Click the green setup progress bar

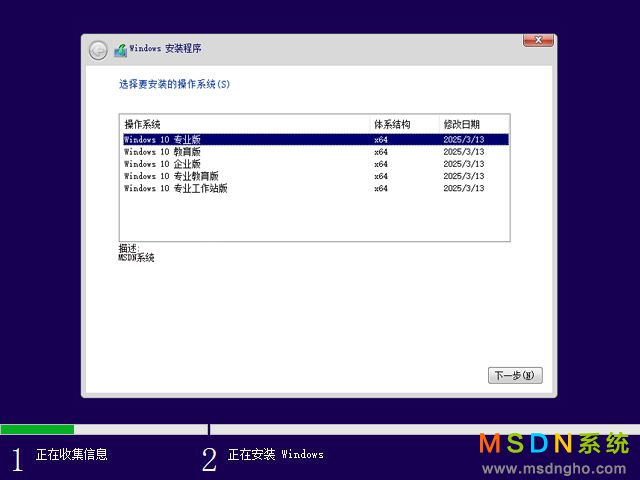(x=37, y=429)
